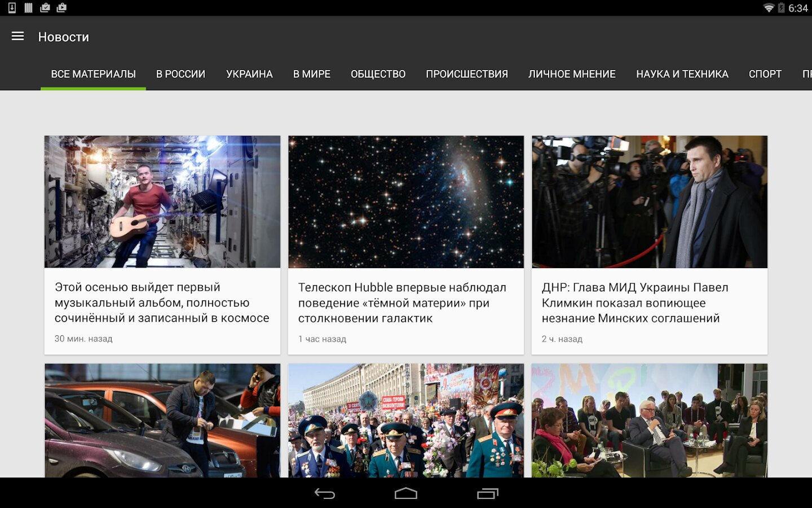Open the photo of Klimkin with reporters
This screenshot has height=508, width=812.
click(650, 202)
